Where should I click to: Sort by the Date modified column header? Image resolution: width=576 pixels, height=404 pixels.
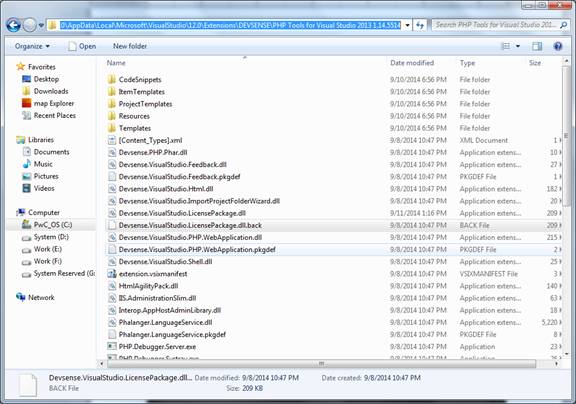412,63
